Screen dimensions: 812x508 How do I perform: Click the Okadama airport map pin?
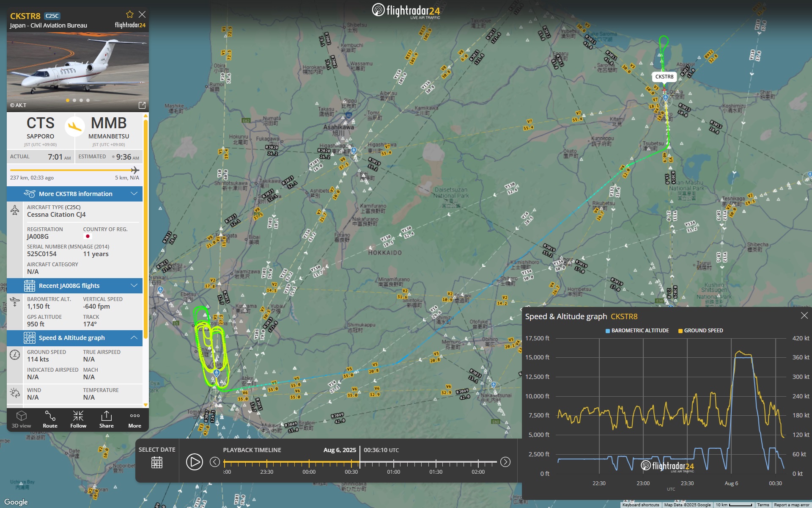(x=160, y=290)
